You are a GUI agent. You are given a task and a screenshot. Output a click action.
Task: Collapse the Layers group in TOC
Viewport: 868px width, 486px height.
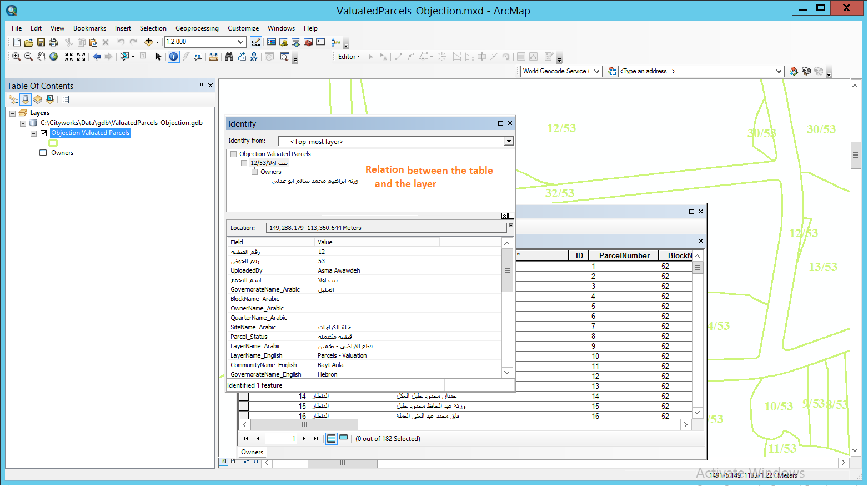12,113
